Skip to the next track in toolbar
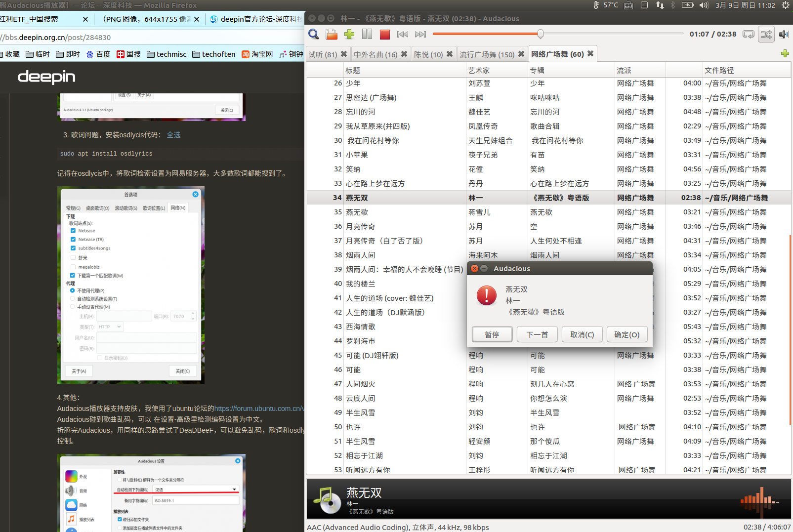 420,34
